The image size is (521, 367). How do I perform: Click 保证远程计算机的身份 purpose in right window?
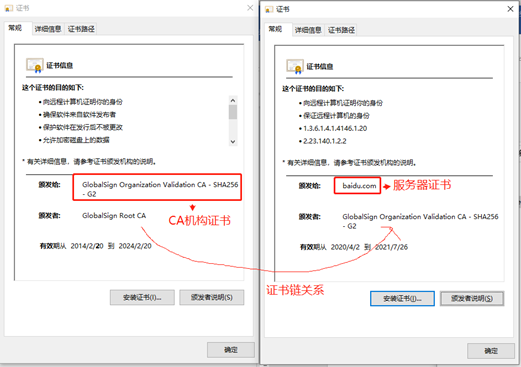[x=336, y=116]
